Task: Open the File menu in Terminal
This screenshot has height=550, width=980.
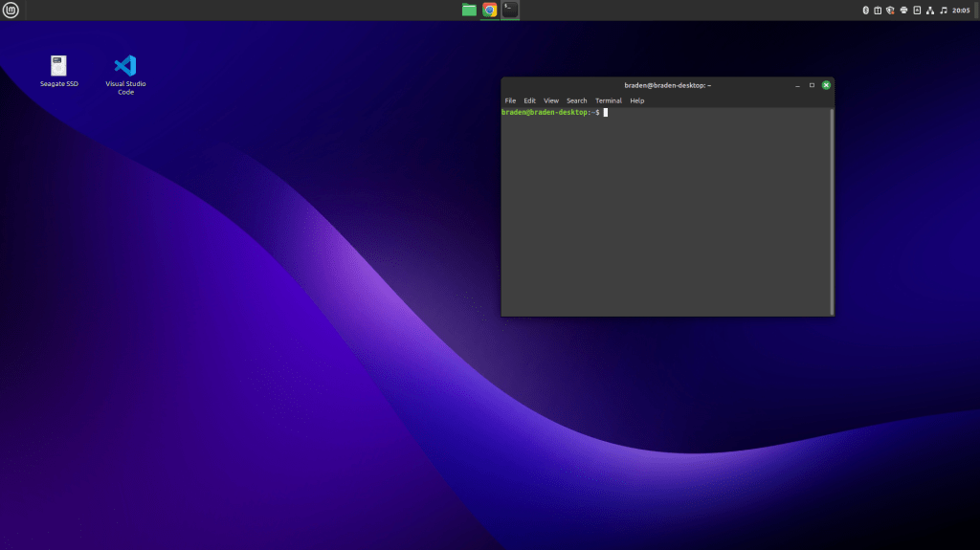Action: 510,100
